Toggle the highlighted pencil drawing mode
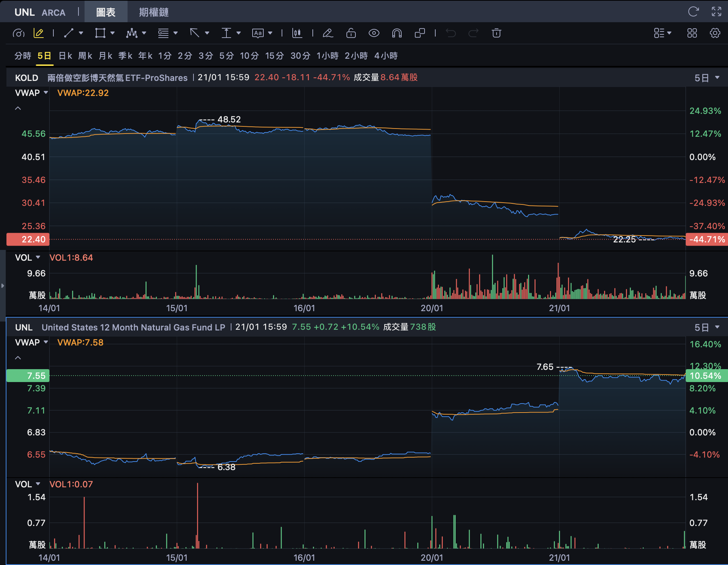728x565 pixels. click(x=39, y=33)
